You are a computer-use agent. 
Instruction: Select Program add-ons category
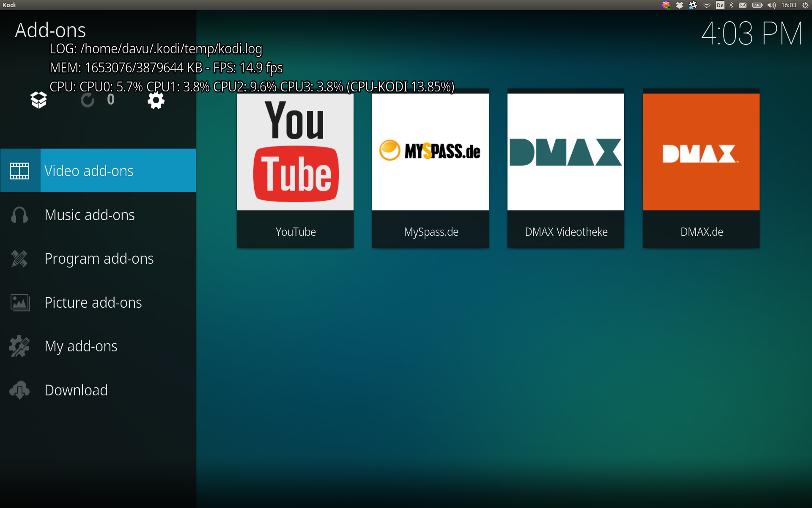98,258
